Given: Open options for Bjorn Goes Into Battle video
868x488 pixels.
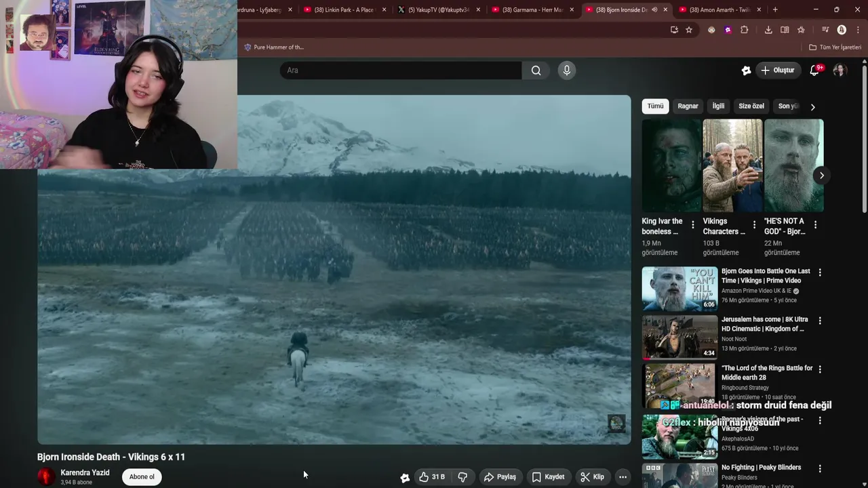Looking at the screenshot, I should 820,272.
